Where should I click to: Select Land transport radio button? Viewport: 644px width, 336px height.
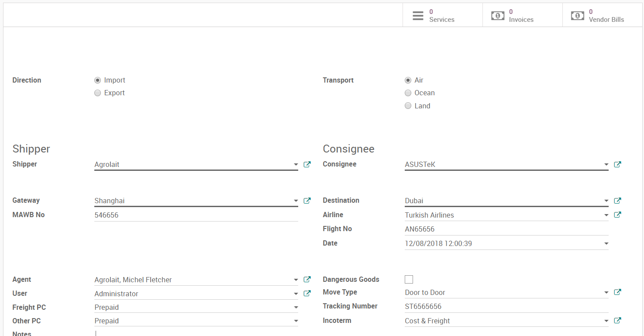coord(408,106)
